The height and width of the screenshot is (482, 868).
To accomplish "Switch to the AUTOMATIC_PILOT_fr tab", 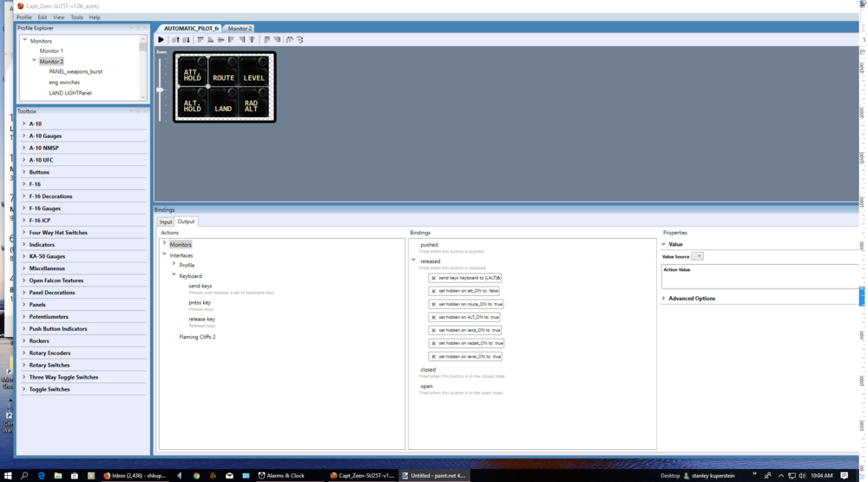I will (191, 29).
